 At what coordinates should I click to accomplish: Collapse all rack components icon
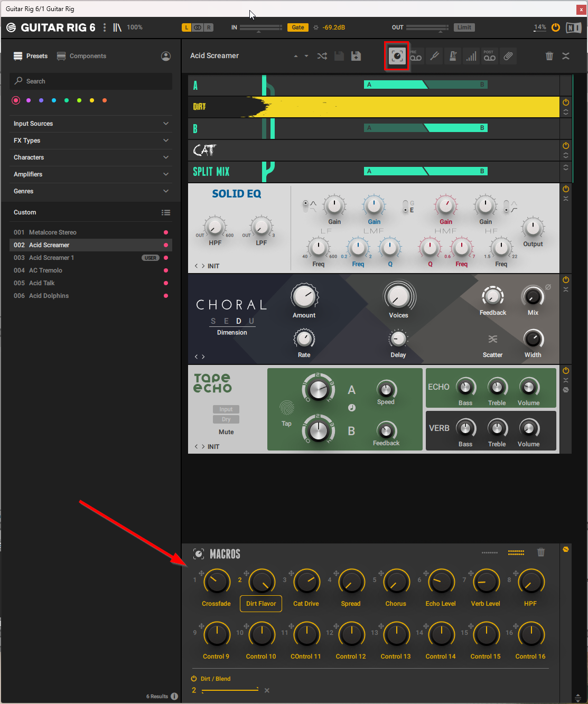pos(566,56)
